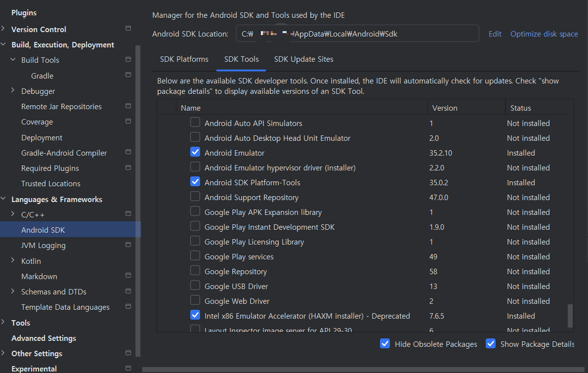Click version 35.2.10 of Android Emulator

point(441,153)
